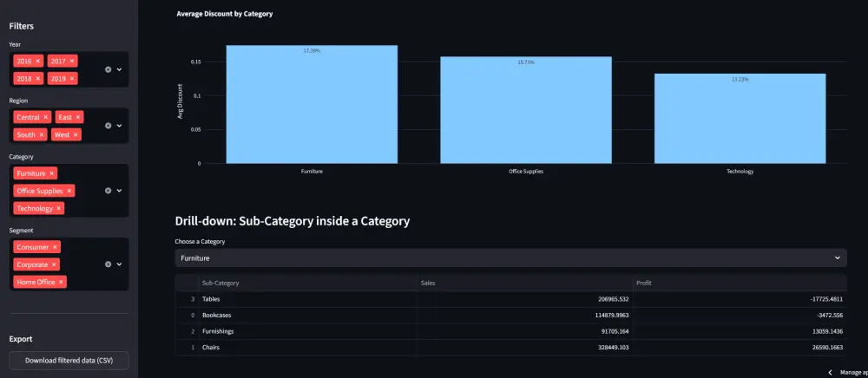Remove the 2017 year tag

72,61
